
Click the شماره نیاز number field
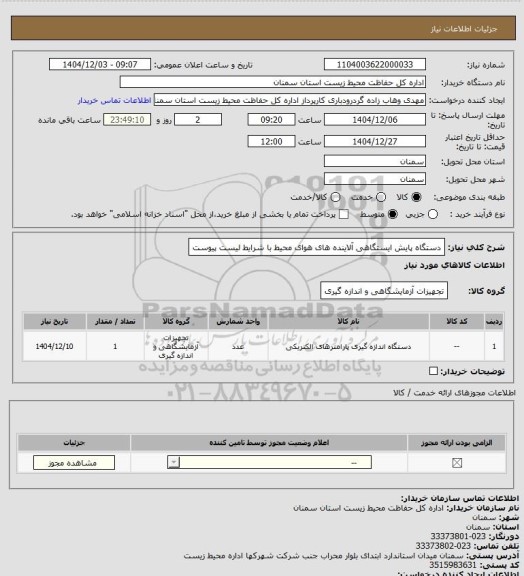click(x=375, y=64)
